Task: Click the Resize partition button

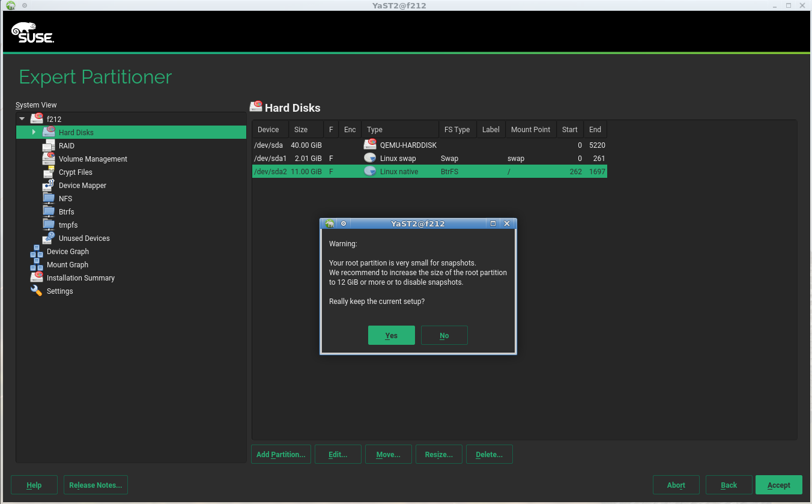Action: pos(438,455)
